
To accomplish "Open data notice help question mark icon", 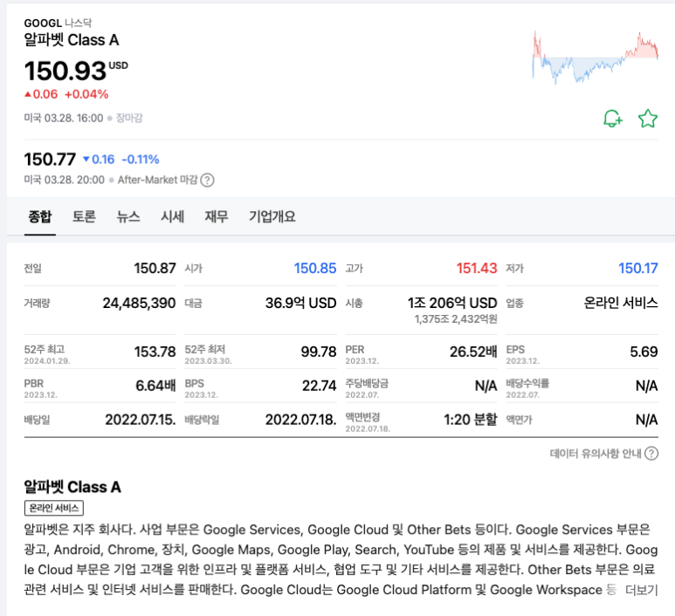I will pyautogui.click(x=651, y=454).
